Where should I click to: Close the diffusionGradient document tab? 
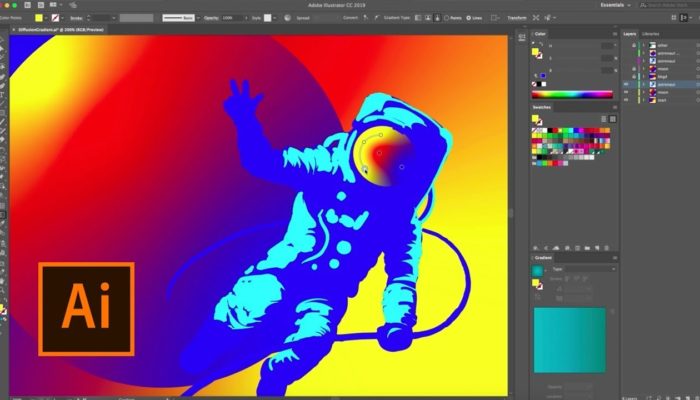pos(13,30)
